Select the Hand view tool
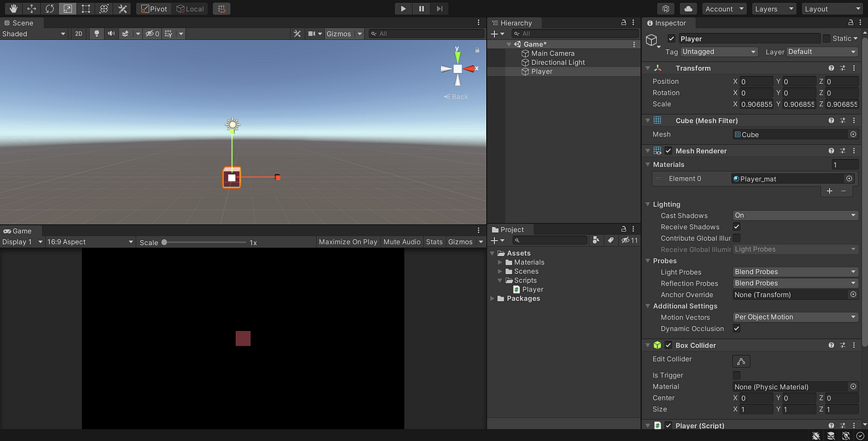The width and height of the screenshot is (868, 441). click(12, 8)
